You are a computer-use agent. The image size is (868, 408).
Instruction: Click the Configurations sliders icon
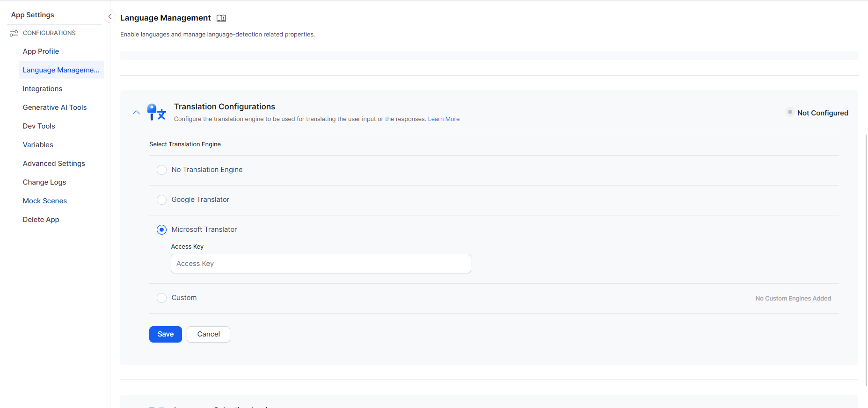[14, 33]
